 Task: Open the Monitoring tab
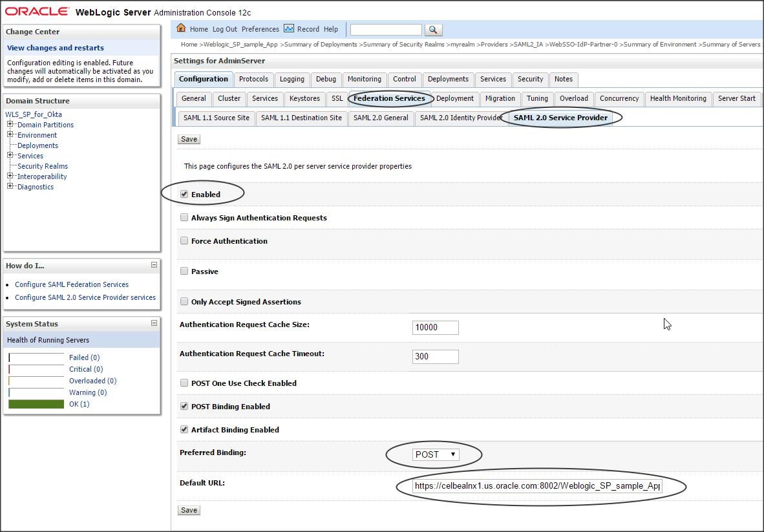point(364,79)
